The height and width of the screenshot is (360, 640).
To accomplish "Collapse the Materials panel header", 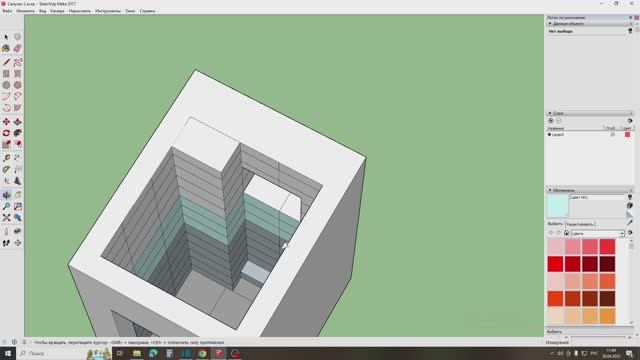I will click(x=589, y=190).
